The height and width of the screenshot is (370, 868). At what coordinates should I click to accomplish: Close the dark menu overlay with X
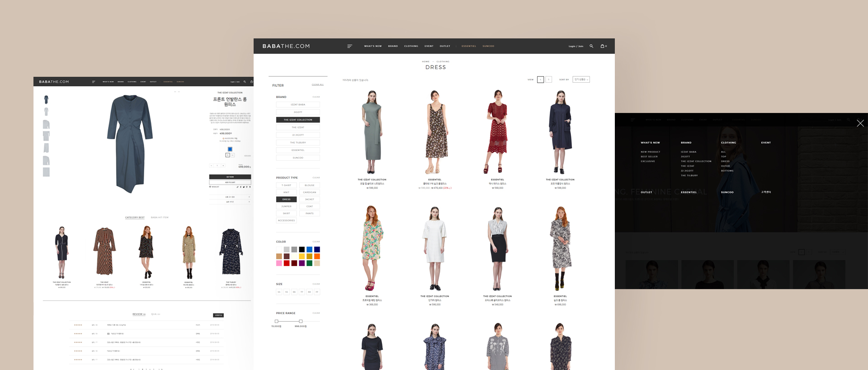860,123
